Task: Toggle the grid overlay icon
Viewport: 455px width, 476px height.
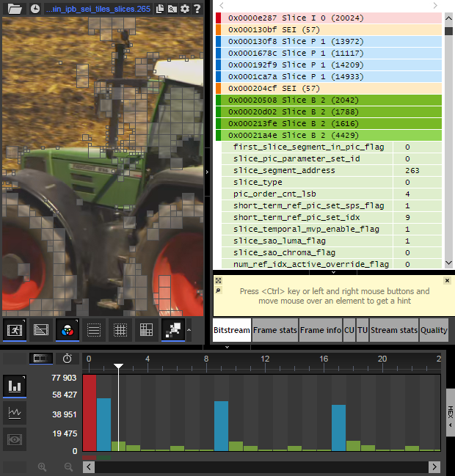Action: click(120, 329)
